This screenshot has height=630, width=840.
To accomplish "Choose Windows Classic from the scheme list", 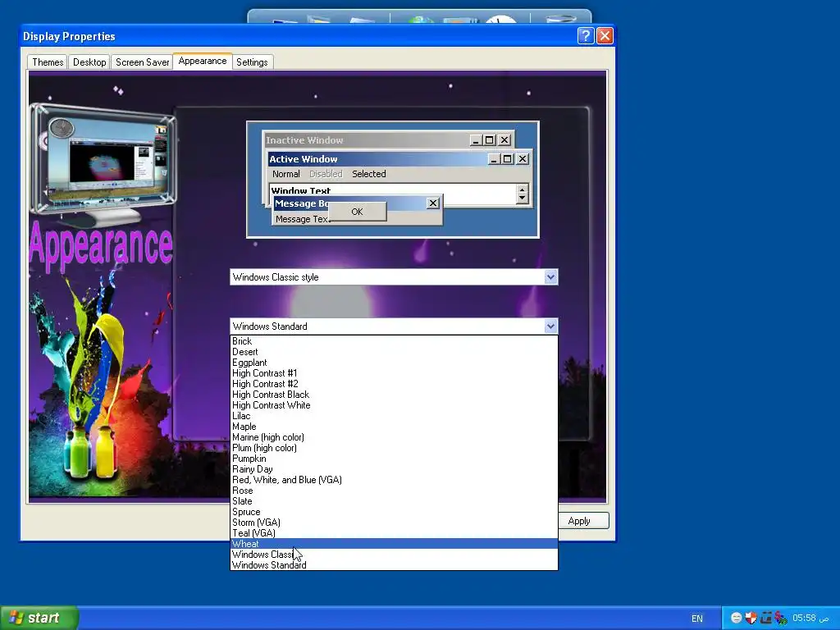I will tap(394, 555).
